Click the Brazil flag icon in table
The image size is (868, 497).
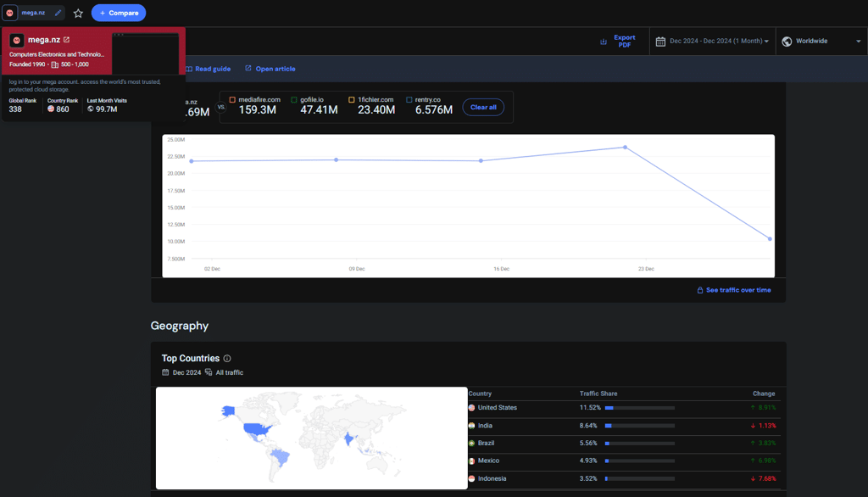[471, 444]
